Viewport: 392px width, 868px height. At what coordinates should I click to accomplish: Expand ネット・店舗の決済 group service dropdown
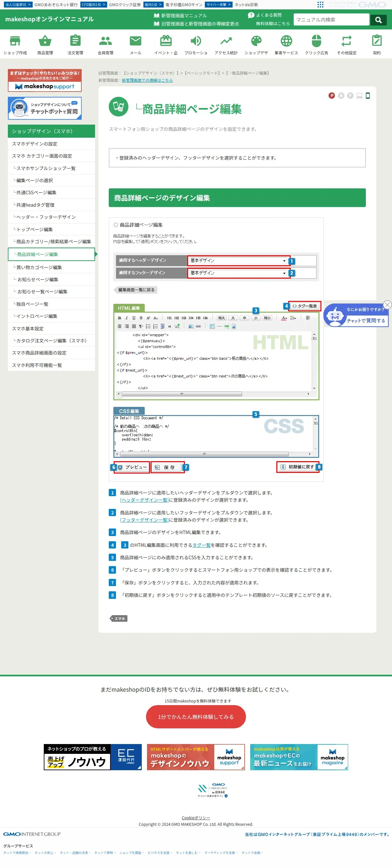click(75, 853)
